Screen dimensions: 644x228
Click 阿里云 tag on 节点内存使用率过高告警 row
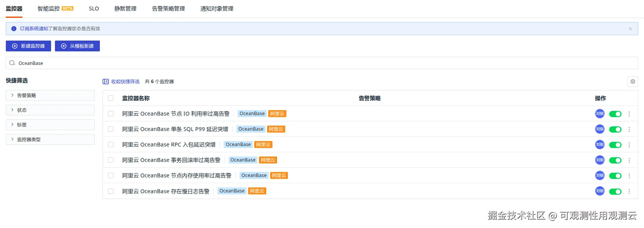[279, 175]
